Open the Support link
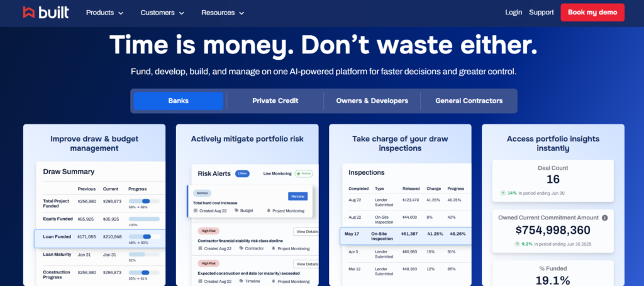644x286 pixels. click(541, 13)
